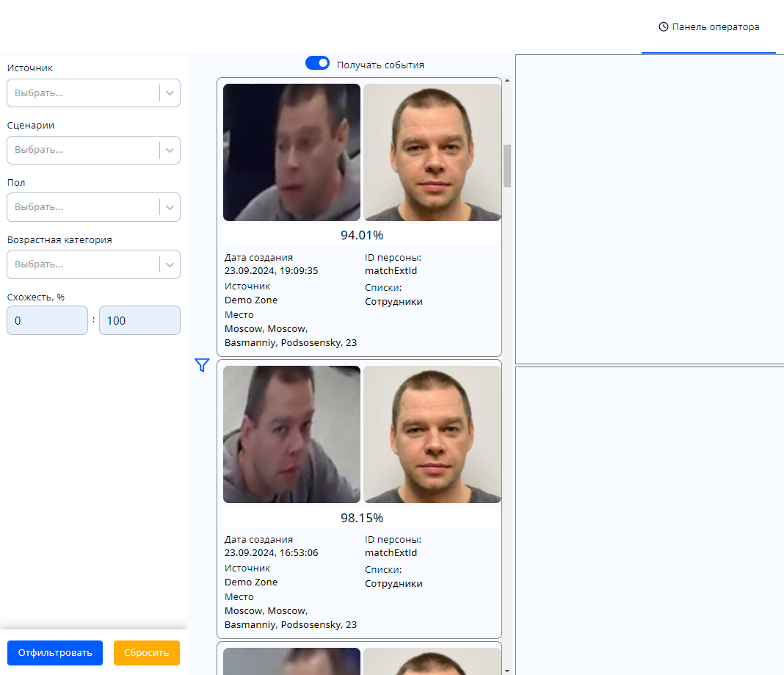Click Demo Zone in the 98.15% event

(251, 582)
